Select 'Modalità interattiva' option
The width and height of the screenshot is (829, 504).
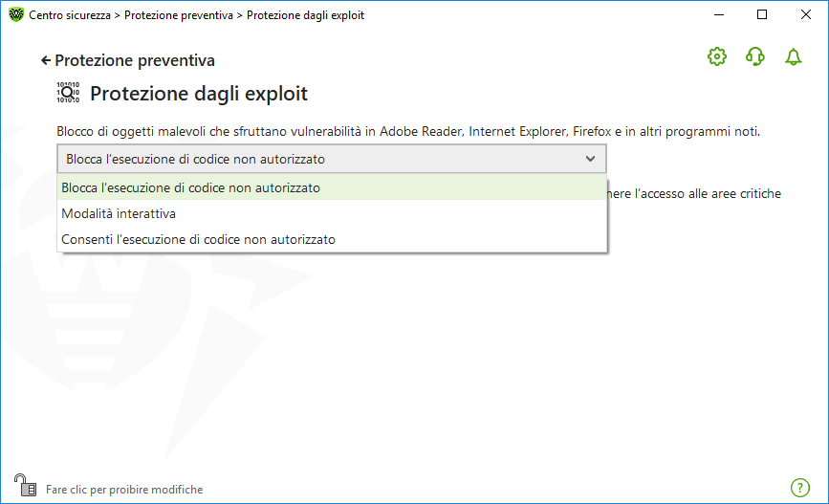click(119, 213)
